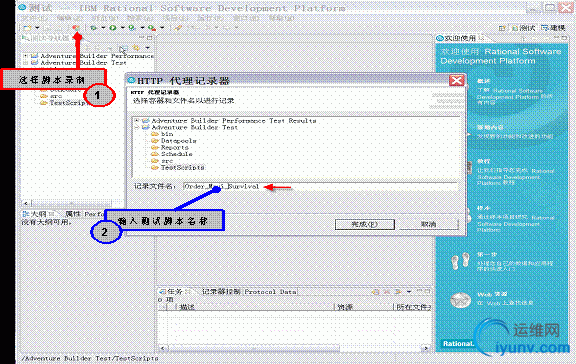
Task: Click the External Tools toolbar icon
Action: pos(152,28)
